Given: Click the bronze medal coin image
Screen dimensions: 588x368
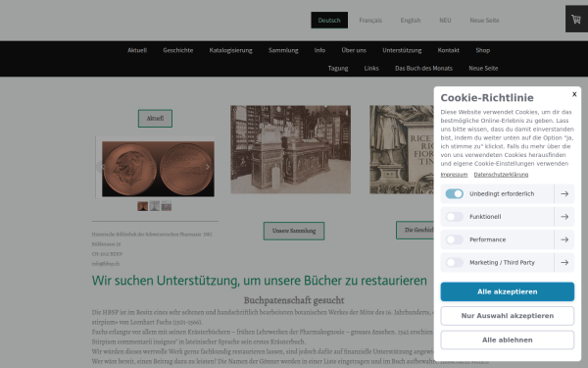Looking at the screenshot, I should point(158,169).
